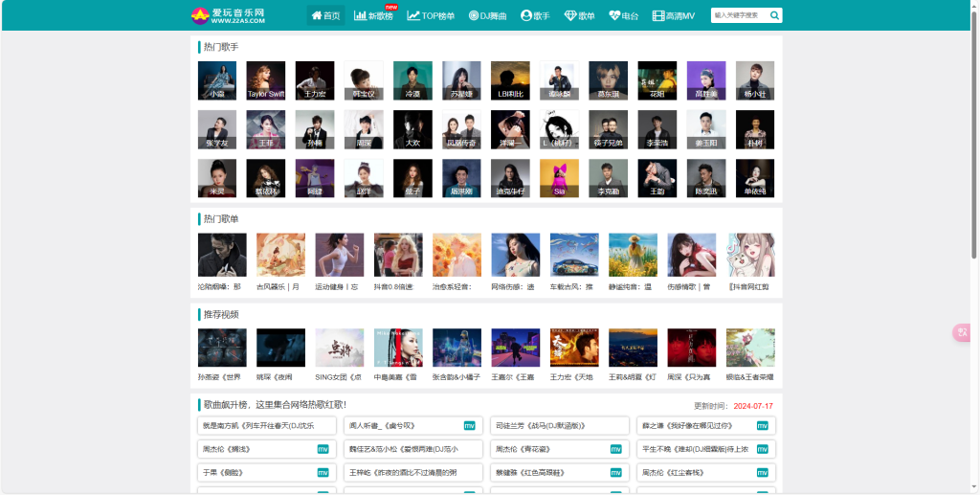Open the 电台 radio page
The height and width of the screenshot is (495, 980).
click(623, 15)
